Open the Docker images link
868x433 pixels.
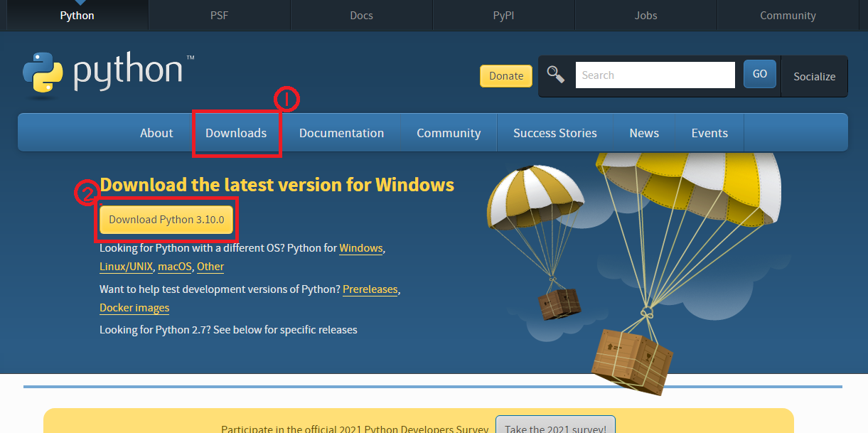pyautogui.click(x=134, y=308)
